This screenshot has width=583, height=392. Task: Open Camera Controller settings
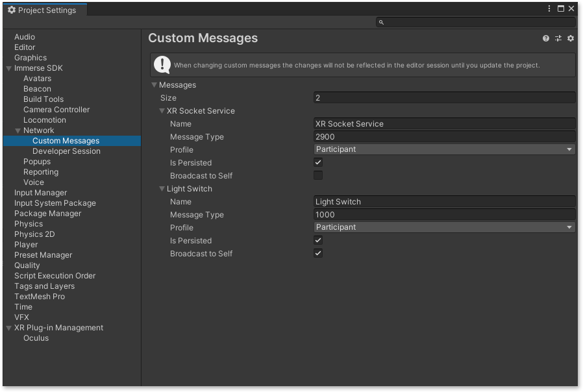coord(56,110)
